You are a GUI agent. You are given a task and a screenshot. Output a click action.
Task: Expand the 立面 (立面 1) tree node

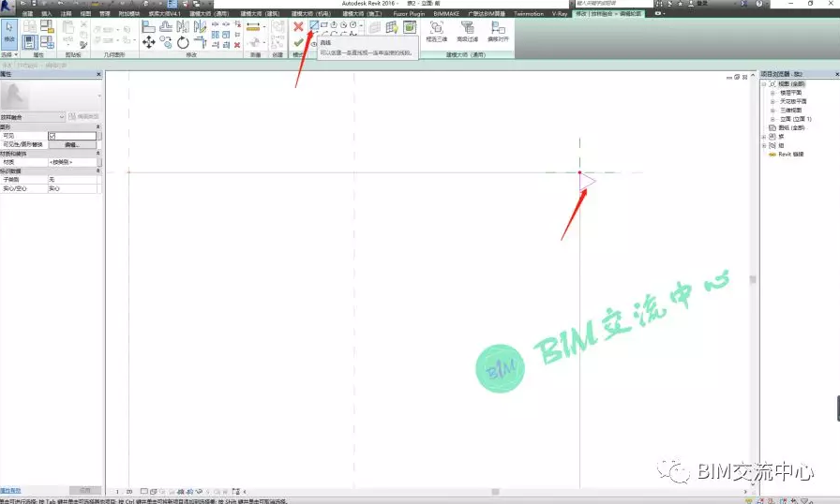click(x=772, y=119)
